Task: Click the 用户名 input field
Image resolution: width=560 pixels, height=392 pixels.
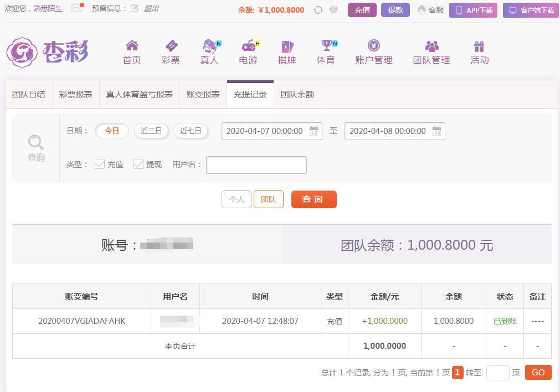Action: (256, 165)
